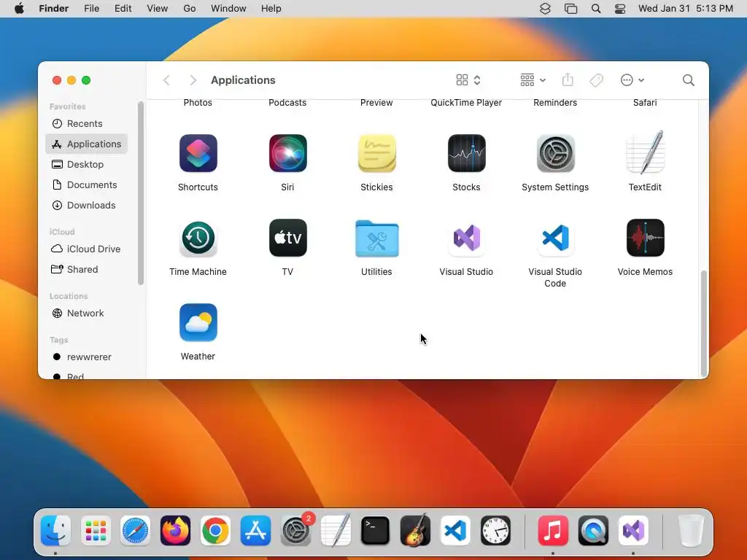Open Safari from the Dock
Viewport: 747px width, 560px height.
click(x=135, y=531)
